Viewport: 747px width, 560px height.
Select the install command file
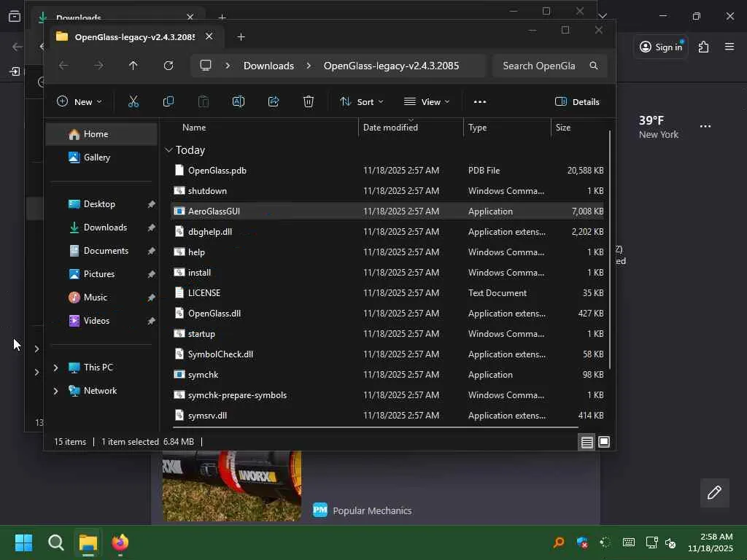pos(387,273)
